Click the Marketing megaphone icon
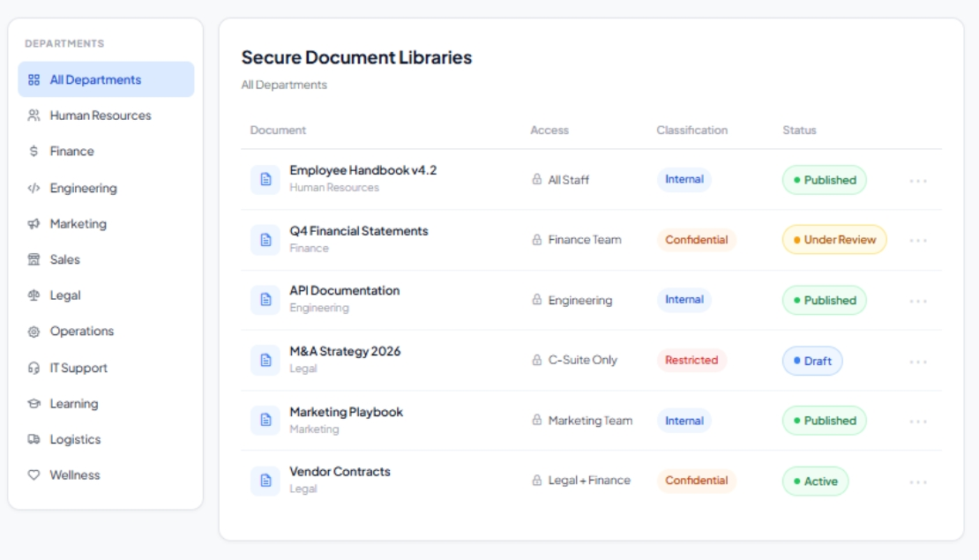The height and width of the screenshot is (560, 979). [x=34, y=223]
